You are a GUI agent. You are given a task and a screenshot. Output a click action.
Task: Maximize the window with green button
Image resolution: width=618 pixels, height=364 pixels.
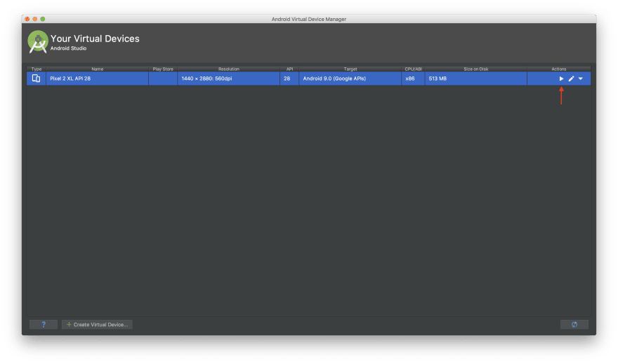click(43, 19)
